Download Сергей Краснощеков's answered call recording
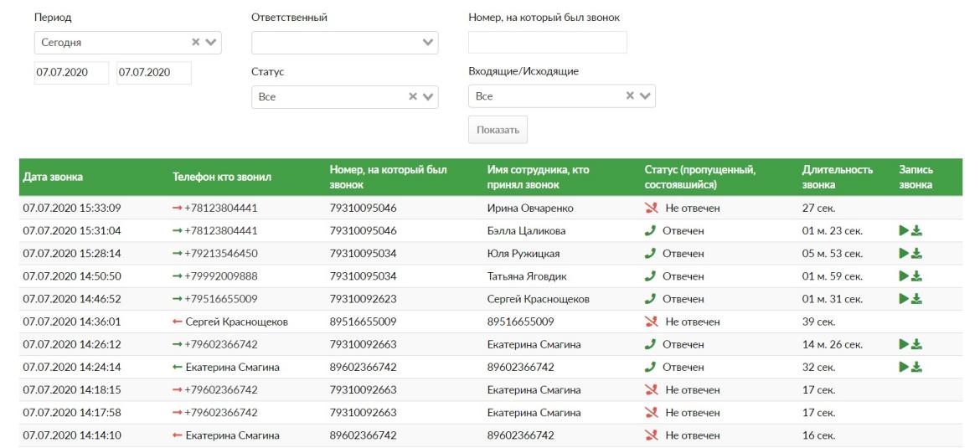 (x=916, y=299)
